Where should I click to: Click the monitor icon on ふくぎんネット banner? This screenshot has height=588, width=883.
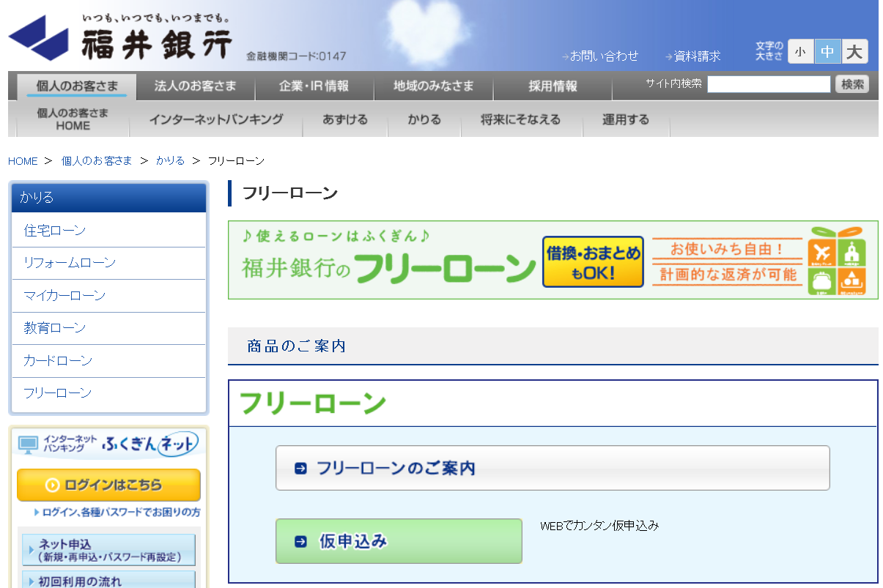tap(28, 444)
